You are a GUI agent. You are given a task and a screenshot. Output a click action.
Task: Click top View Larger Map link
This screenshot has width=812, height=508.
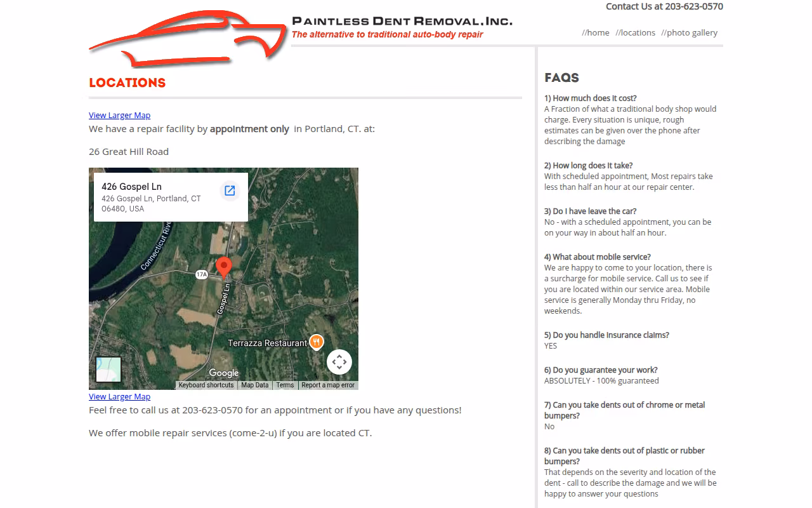(119, 115)
